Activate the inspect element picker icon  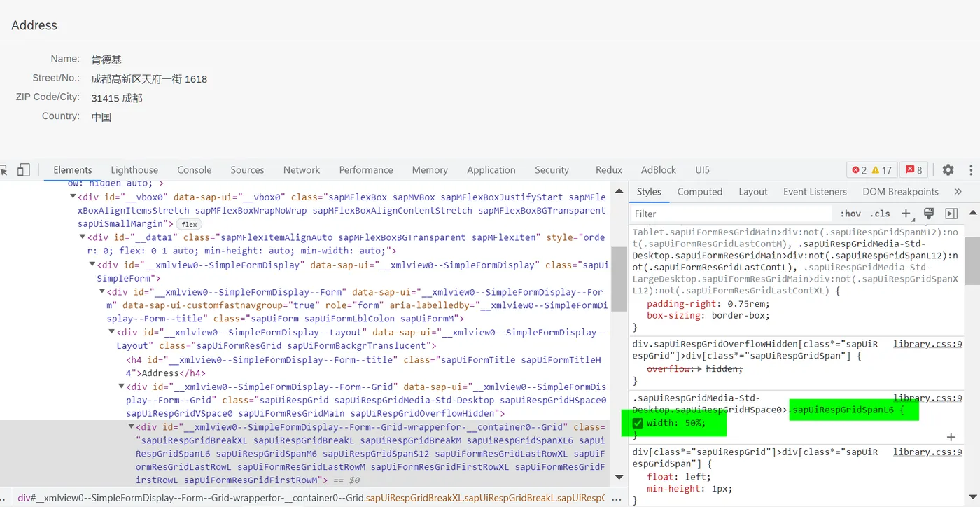click(x=3, y=170)
